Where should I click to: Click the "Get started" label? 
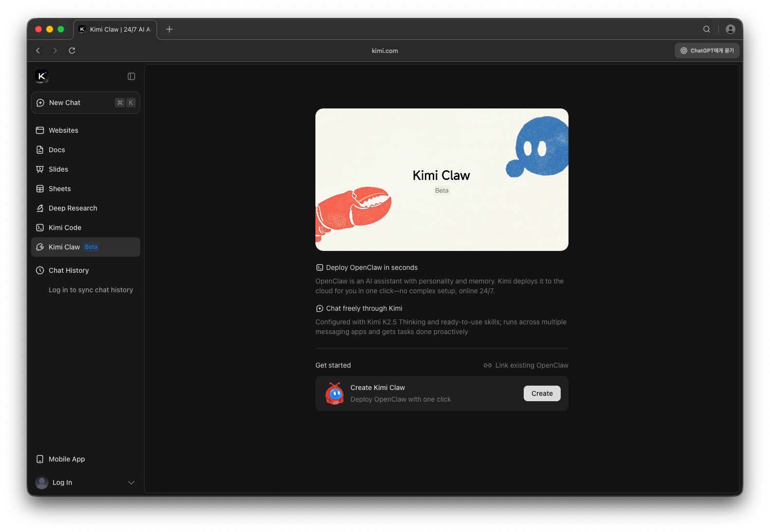click(x=333, y=365)
